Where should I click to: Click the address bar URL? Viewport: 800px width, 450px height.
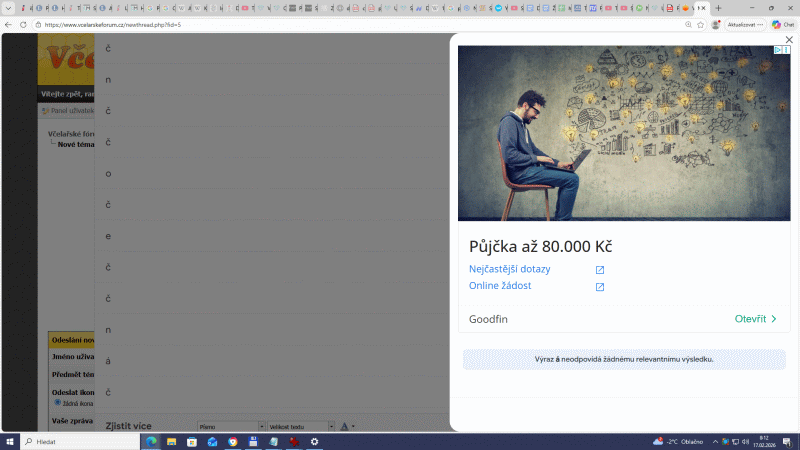pos(113,24)
